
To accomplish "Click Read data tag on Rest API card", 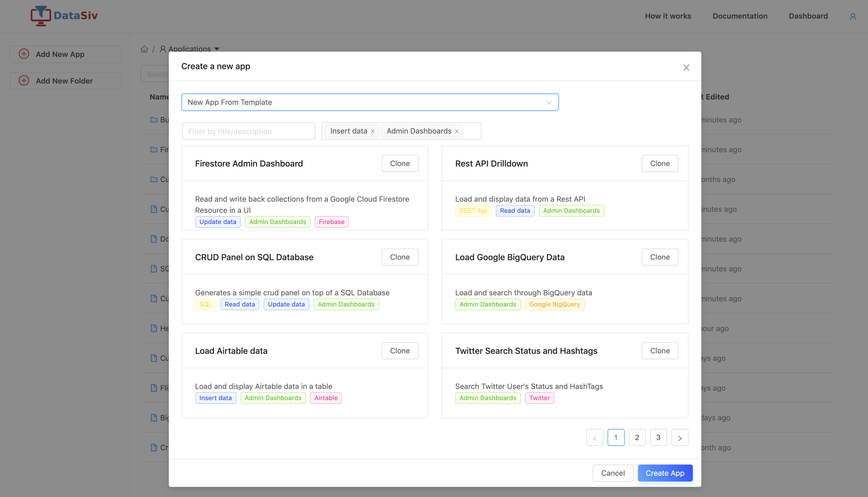I will pyautogui.click(x=515, y=211).
